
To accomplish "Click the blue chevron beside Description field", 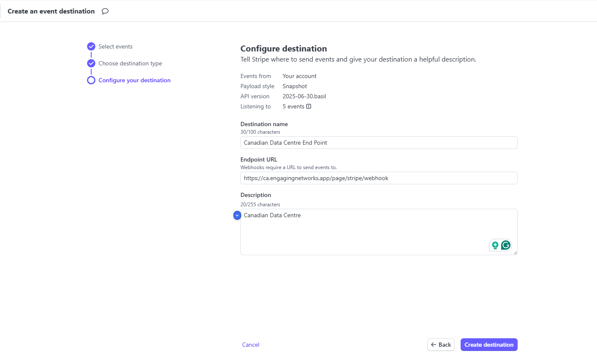I will click(237, 216).
